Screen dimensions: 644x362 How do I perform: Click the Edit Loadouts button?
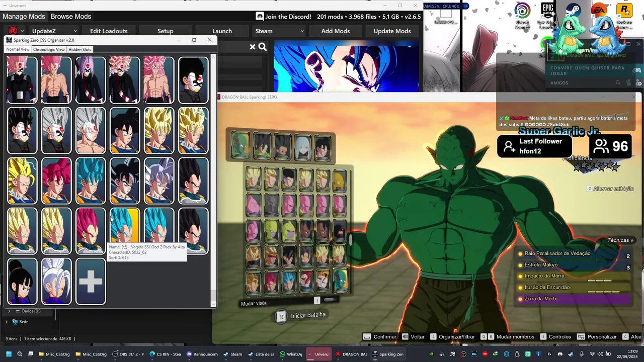point(109,31)
